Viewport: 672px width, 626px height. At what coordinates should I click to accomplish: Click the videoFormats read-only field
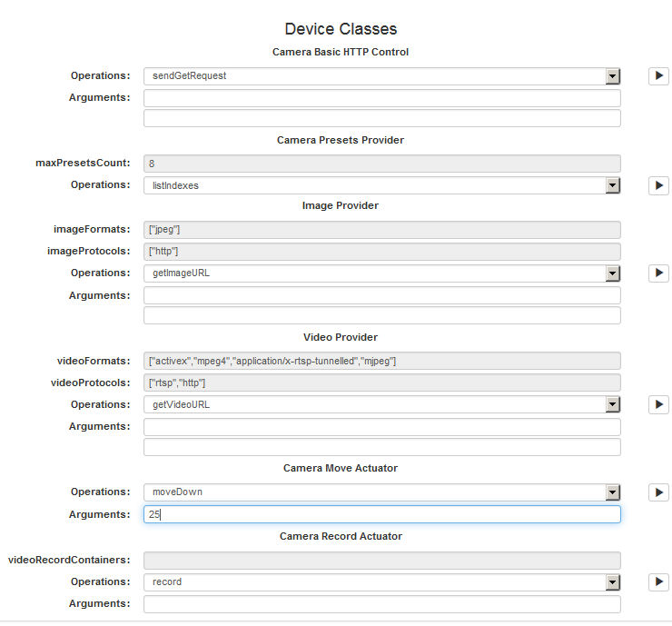[381, 361]
